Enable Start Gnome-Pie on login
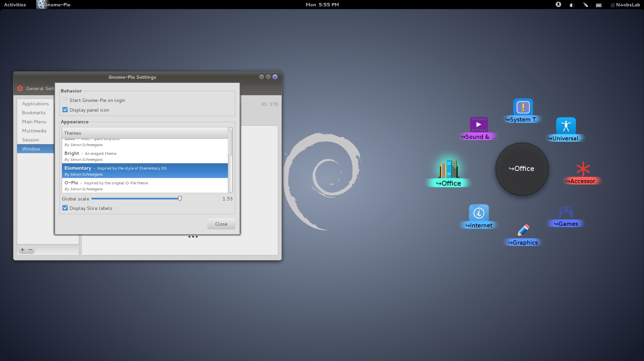644x361 pixels. (65, 100)
